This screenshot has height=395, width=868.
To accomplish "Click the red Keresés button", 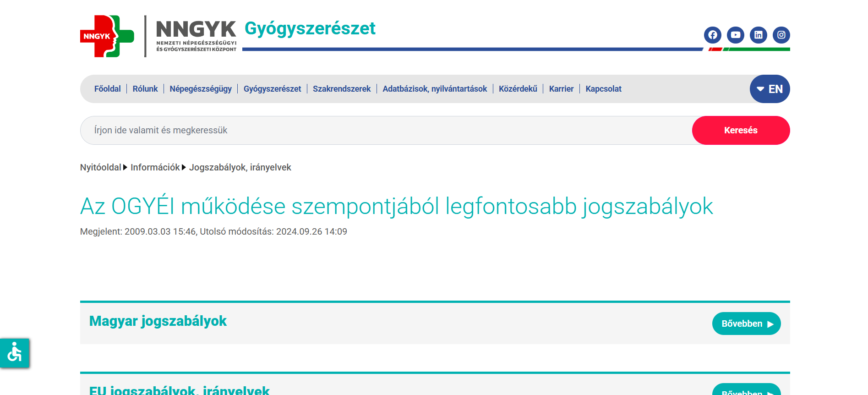I will [741, 130].
